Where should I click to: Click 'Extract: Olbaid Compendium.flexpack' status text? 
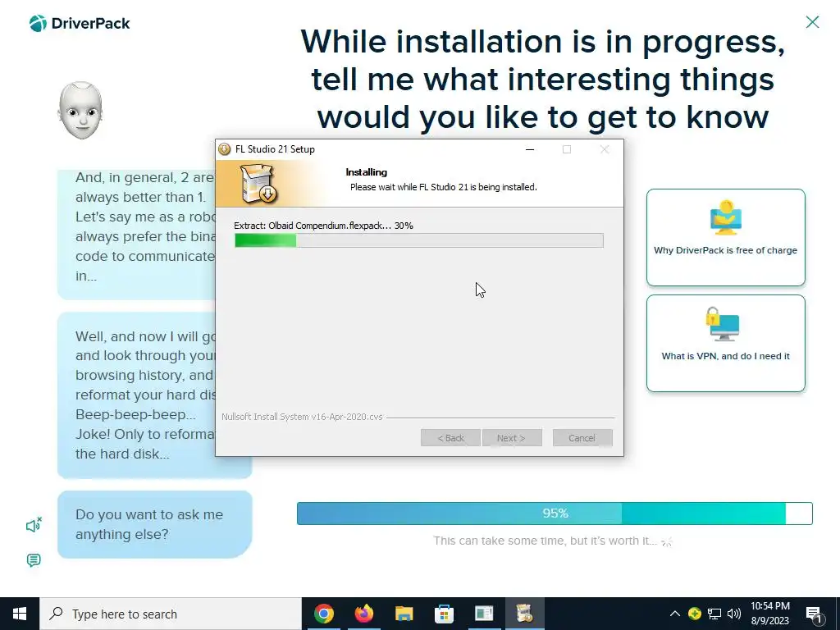(x=323, y=226)
